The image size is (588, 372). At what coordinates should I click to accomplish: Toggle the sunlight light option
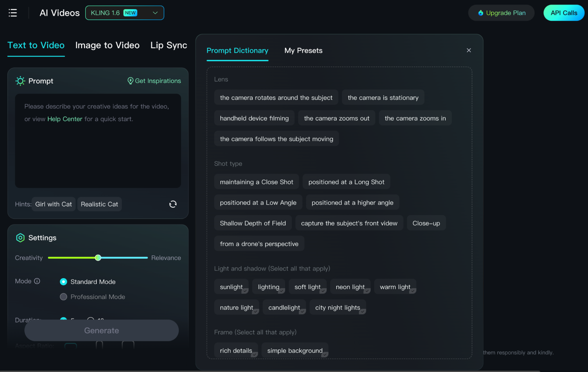[231, 287]
